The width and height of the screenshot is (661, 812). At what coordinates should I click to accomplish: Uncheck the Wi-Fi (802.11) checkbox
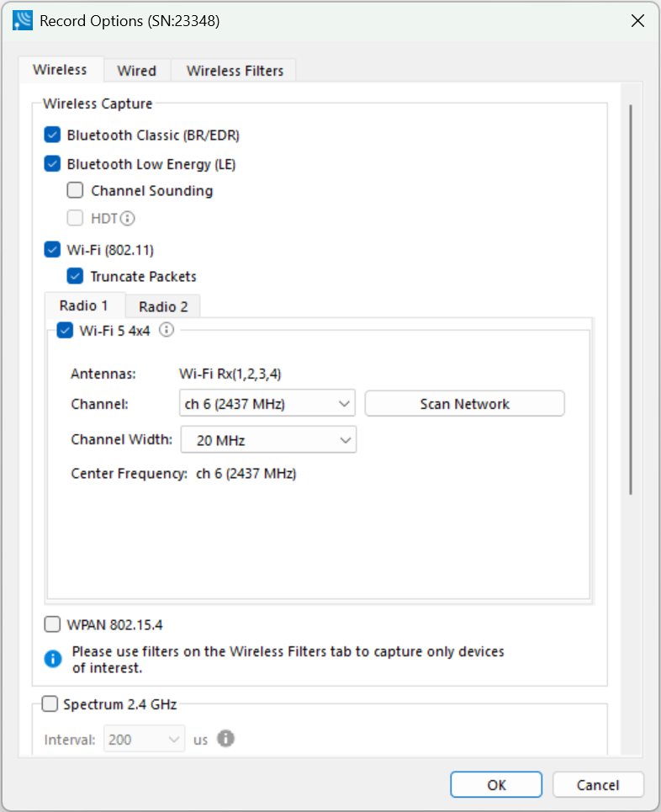[x=52, y=250]
